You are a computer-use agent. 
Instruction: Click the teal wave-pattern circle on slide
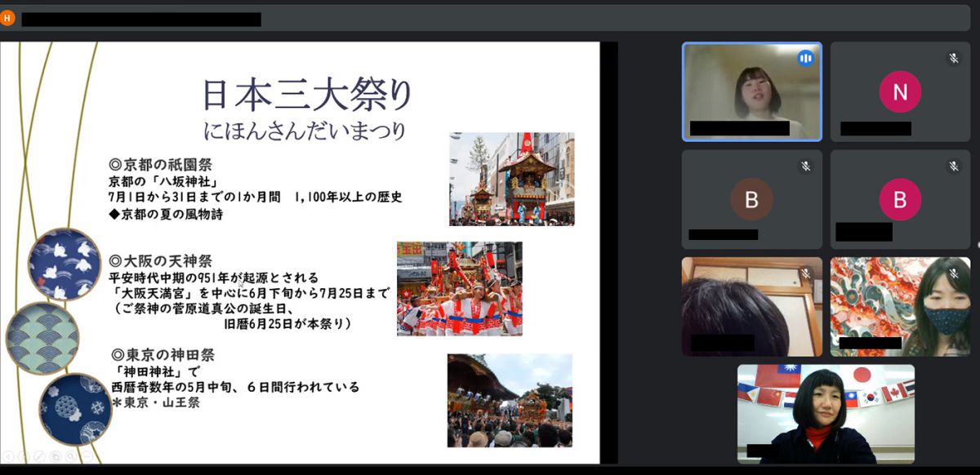point(42,338)
